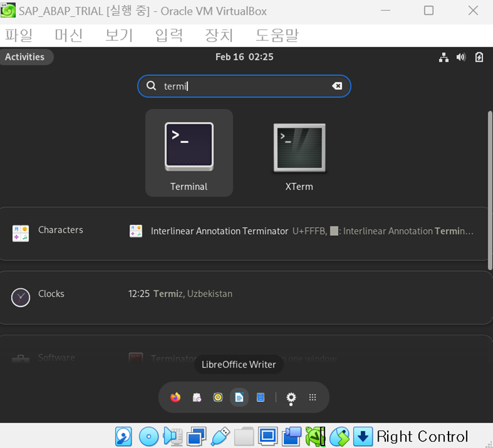
Task: Open the volume indicator in top bar
Action: pos(461,57)
